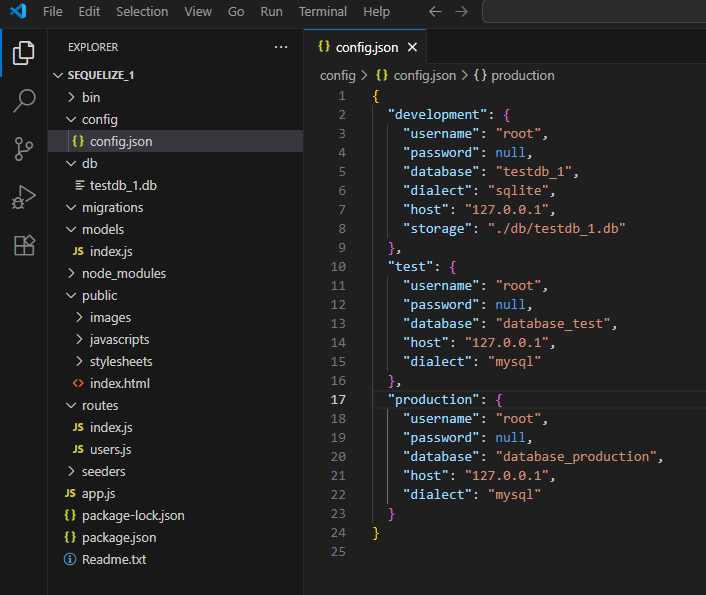706x595 pixels.
Task: Place cursor on "sqlite" dialect value
Action: [518, 191]
